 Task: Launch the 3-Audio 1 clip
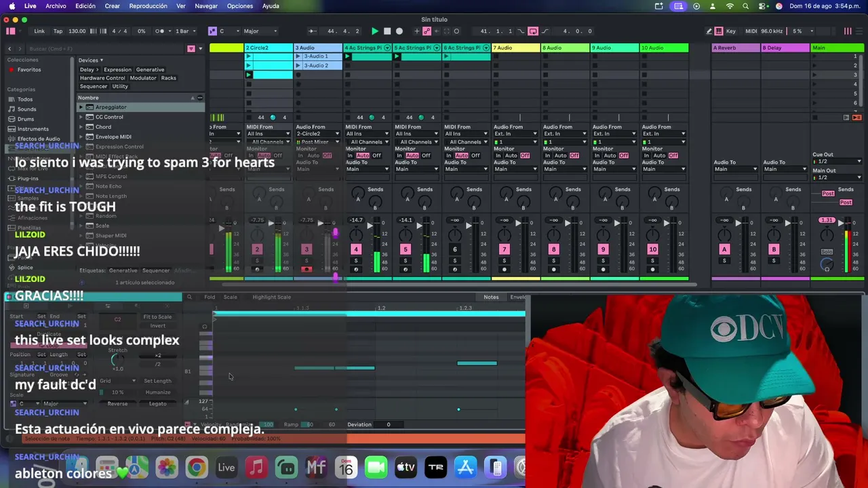tap(298, 57)
